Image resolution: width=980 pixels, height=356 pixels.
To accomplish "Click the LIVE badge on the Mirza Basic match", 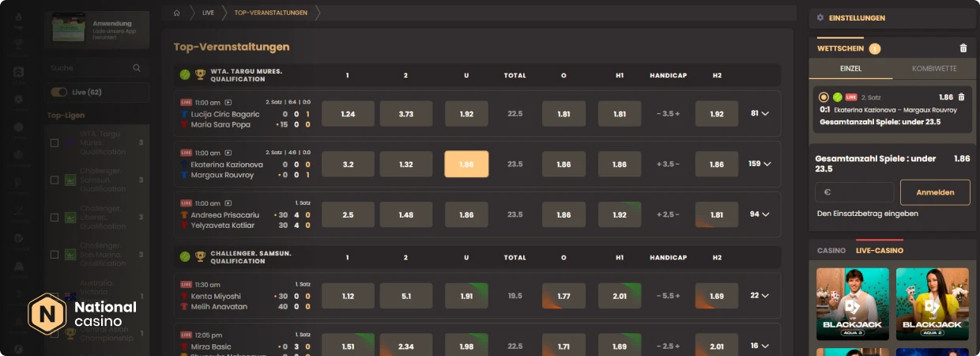I will pyautogui.click(x=186, y=335).
